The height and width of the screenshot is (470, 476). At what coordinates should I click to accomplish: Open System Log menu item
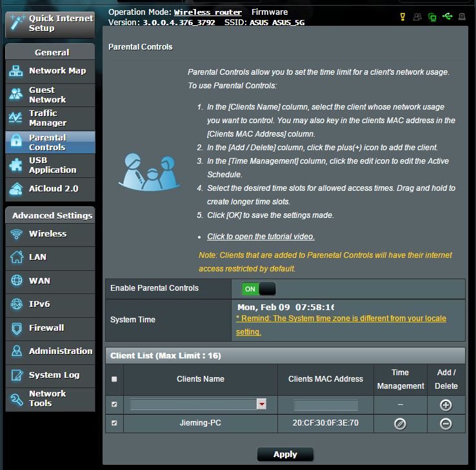pos(50,376)
